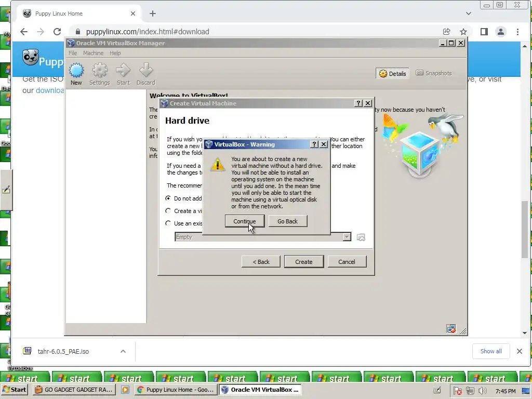Switch to the Details view
Image resolution: width=532 pixels, height=399 pixels.
coord(393,73)
